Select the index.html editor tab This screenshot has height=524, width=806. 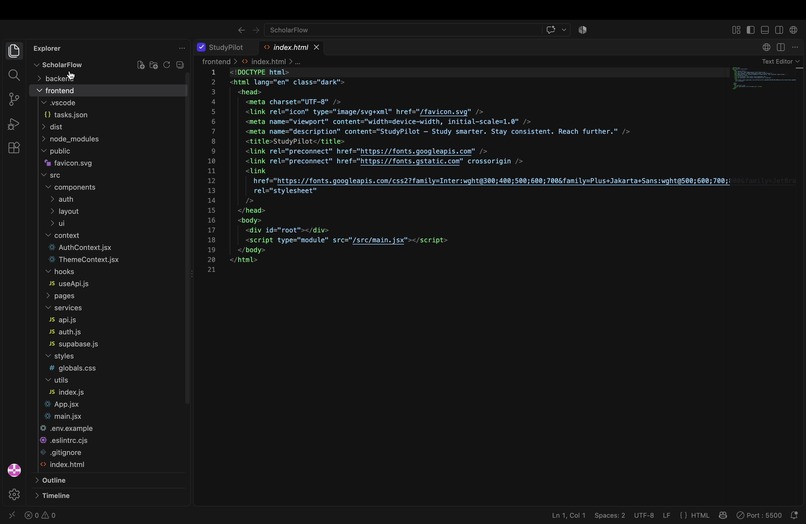pyautogui.click(x=290, y=47)
